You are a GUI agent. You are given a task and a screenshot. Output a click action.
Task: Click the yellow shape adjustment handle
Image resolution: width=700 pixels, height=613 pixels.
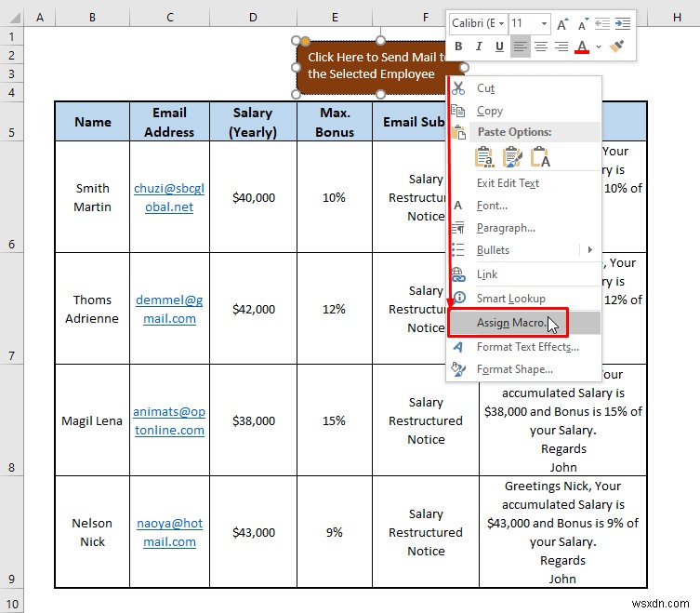tap(305, 41)
